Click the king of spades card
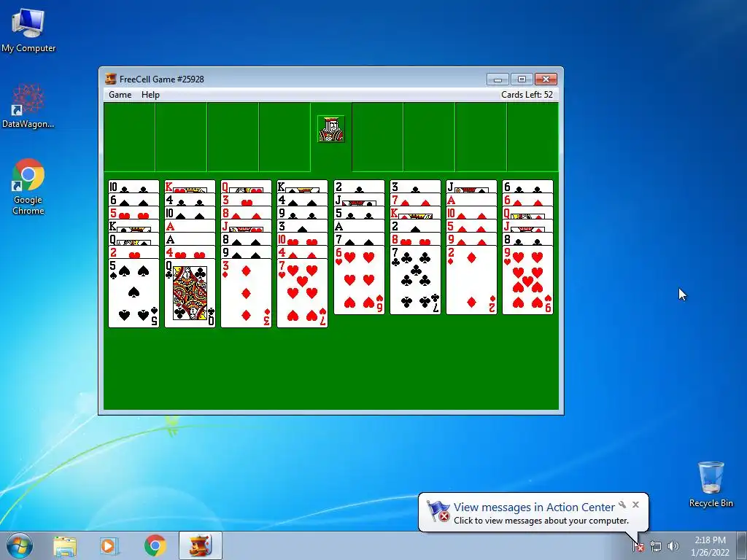 [302, 186]
